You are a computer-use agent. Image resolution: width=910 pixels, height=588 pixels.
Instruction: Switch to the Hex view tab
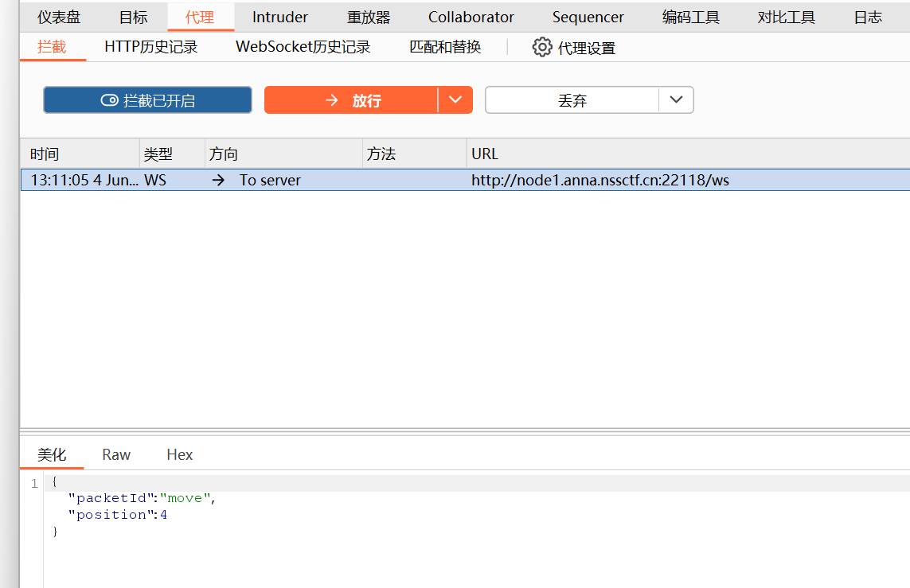coord(179,454)
